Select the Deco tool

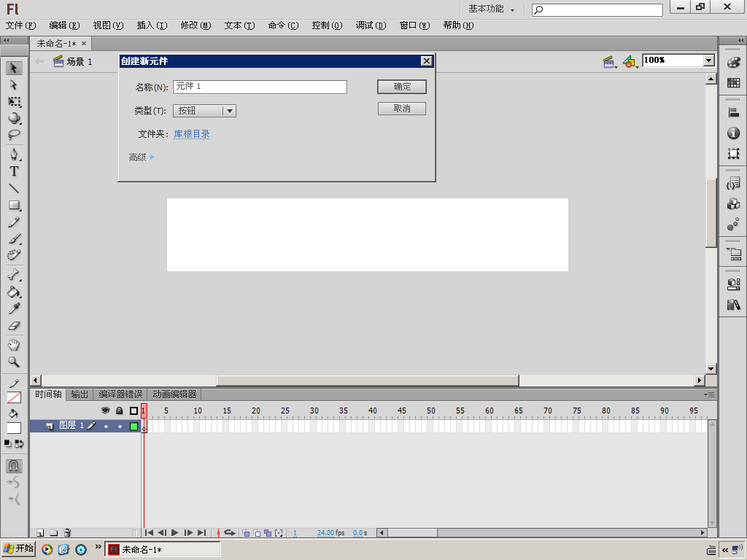pos(14,255)
